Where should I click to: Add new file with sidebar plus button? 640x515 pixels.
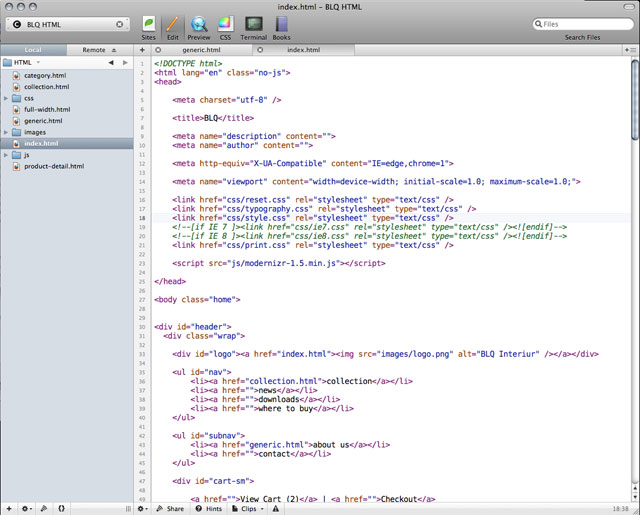tap(9, 508)
